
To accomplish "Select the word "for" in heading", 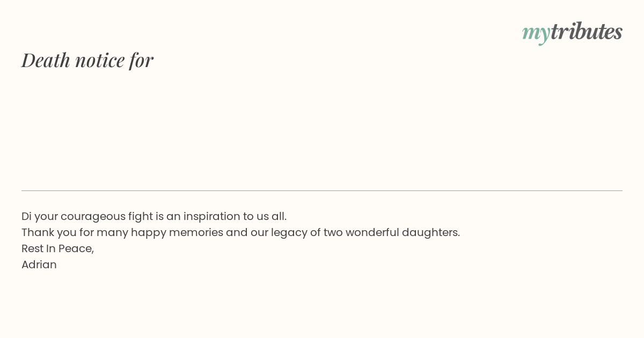I will pos(141,60).
